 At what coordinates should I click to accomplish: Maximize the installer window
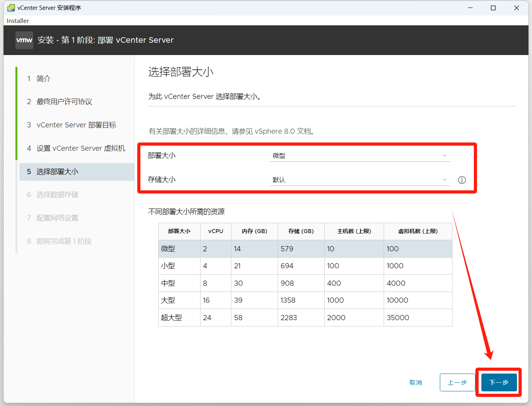point(493,8)
